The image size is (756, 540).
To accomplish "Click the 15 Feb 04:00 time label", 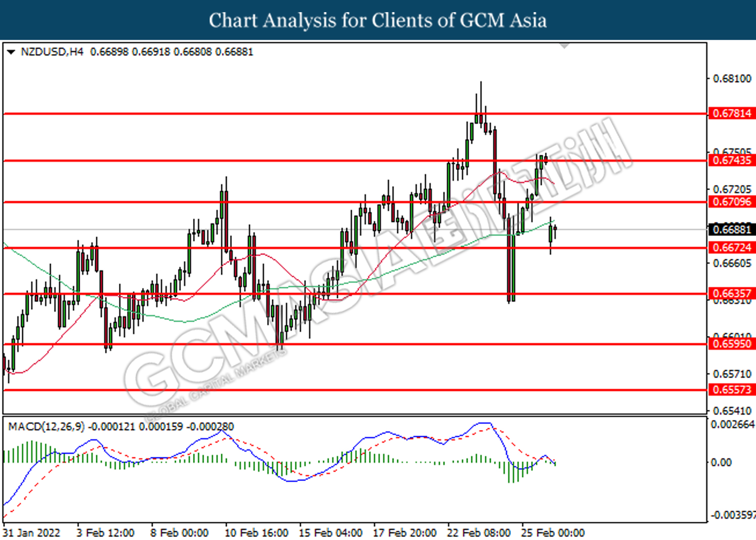I will tap(331, 533).
